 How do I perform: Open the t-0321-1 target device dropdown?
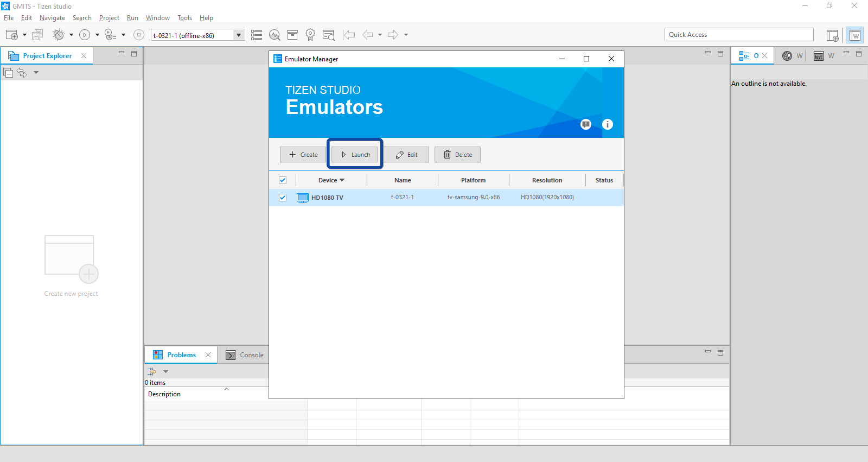pyautogui.click(x=239, y=35)
